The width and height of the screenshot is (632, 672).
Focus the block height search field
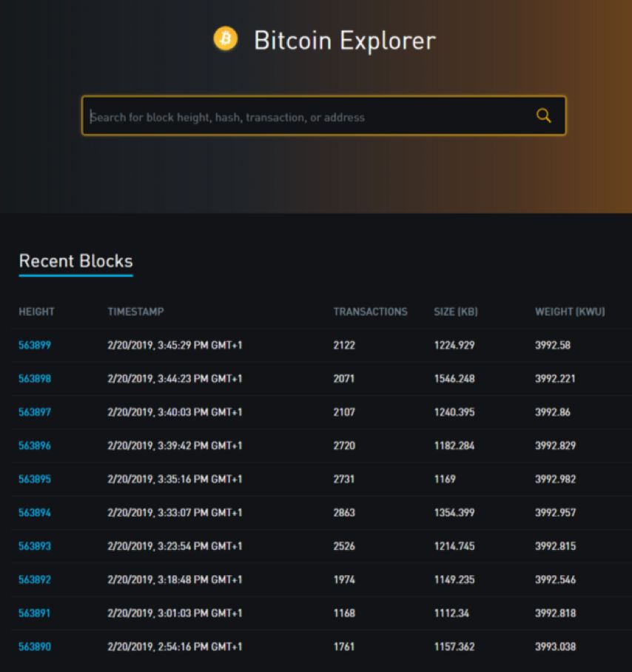[323, 115]
